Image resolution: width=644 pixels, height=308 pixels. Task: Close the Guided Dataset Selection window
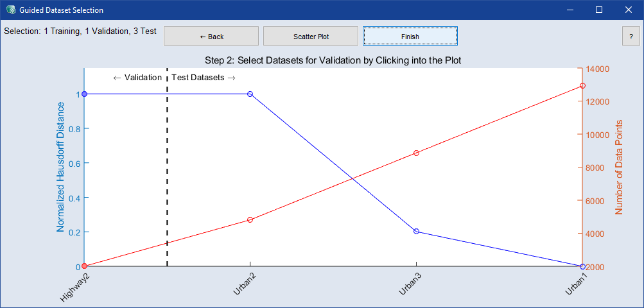point(628,10)
